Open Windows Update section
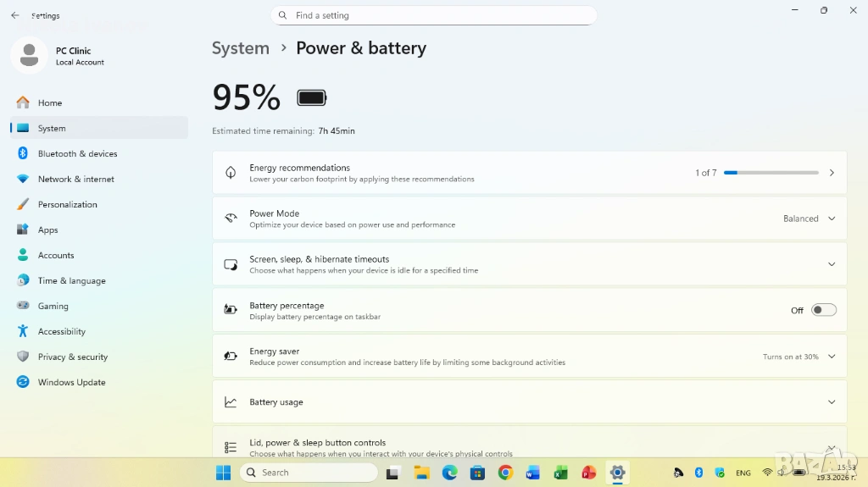 (71, 382)
